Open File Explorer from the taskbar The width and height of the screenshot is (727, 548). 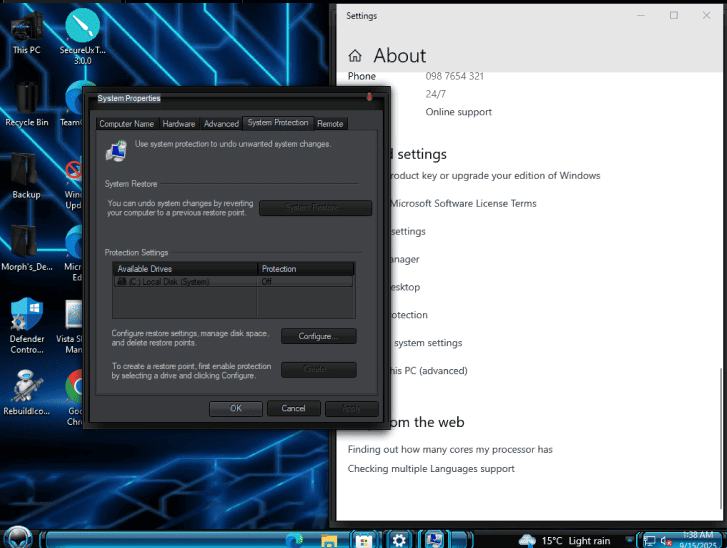(x=329, y=539)
